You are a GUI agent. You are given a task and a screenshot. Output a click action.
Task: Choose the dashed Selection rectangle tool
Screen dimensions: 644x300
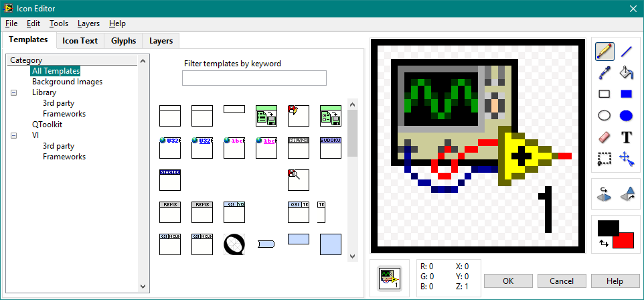point(605,159)
